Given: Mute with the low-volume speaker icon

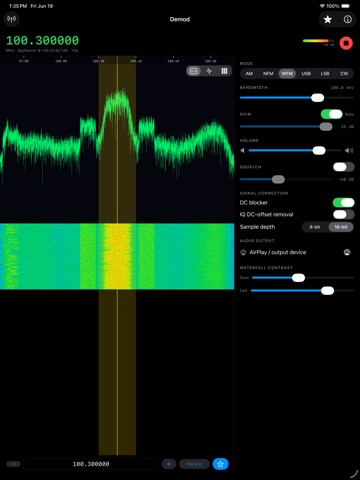Looking at the screenshot, I should pyautogui.click(x=243, y=151).
